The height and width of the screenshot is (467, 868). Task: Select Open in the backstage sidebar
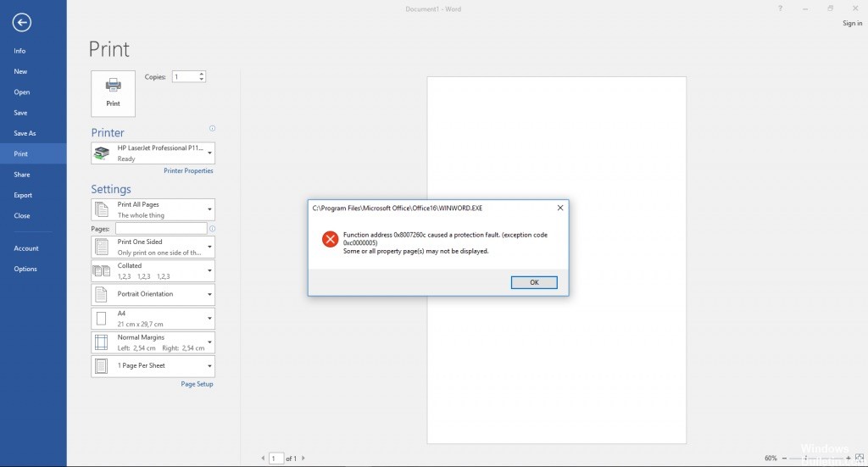click(33, 92)
